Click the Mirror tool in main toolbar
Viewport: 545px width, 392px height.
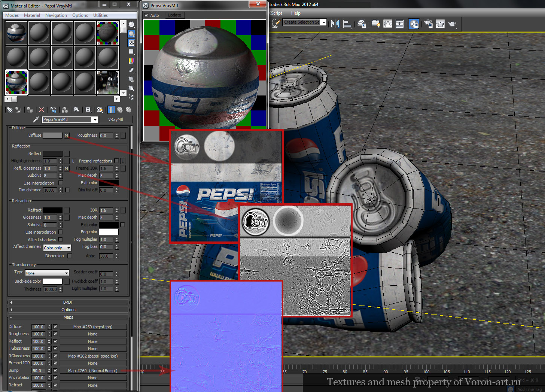[335, 24]
